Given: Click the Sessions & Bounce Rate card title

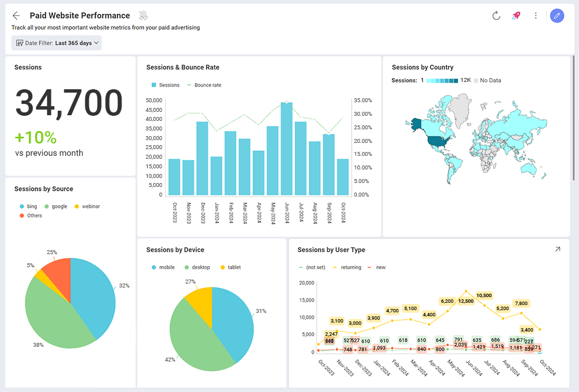Looking at the screenshot, I should click(x=183, y=67).
